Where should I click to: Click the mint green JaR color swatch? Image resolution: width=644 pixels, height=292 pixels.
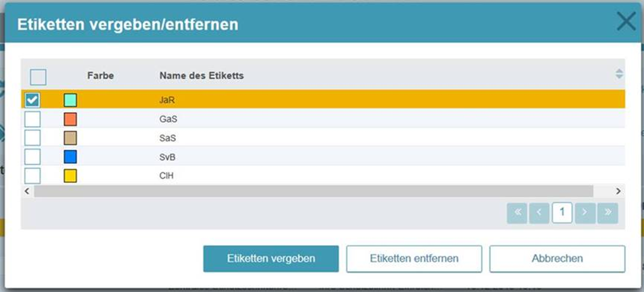pyautogui.click(x=70, y=100)
